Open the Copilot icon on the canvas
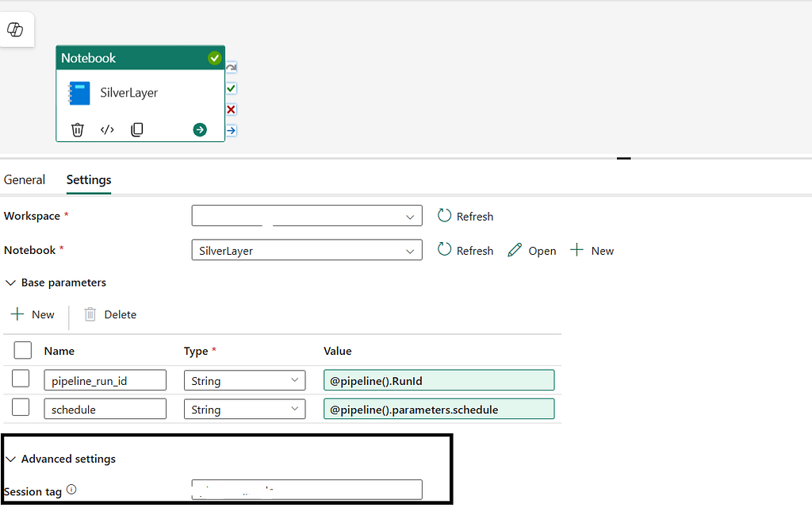Image resolution: width=812 pixels, height=508 pixels. coord(15,29)
